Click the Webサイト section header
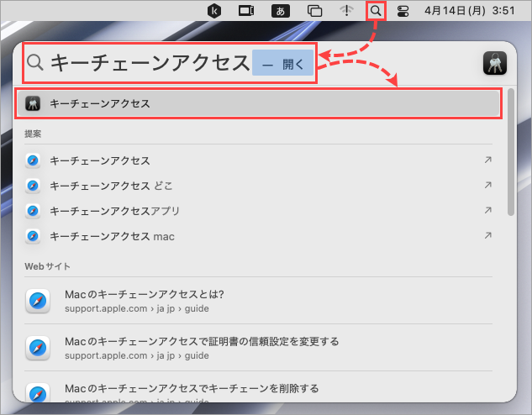 click(x=48, y=266)
